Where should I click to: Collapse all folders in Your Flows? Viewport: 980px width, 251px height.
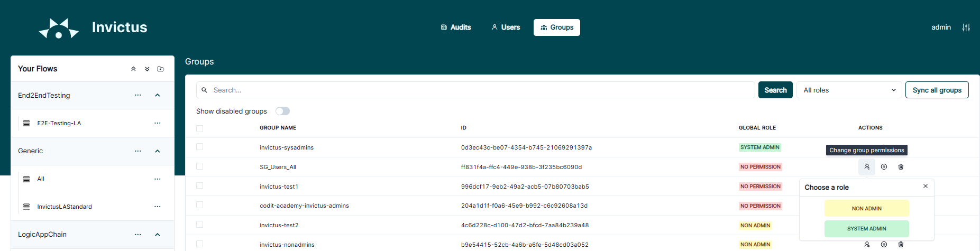133,69
